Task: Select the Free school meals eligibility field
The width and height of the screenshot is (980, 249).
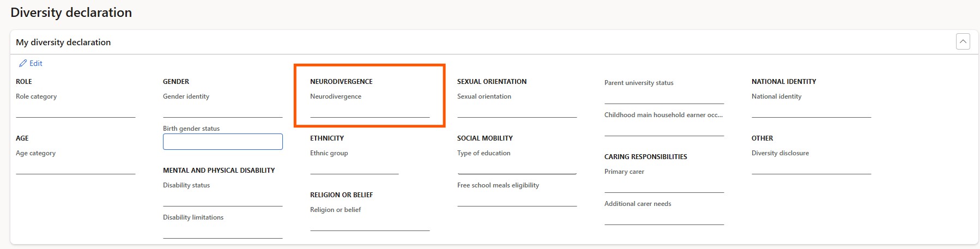Action: coord(517,199)
